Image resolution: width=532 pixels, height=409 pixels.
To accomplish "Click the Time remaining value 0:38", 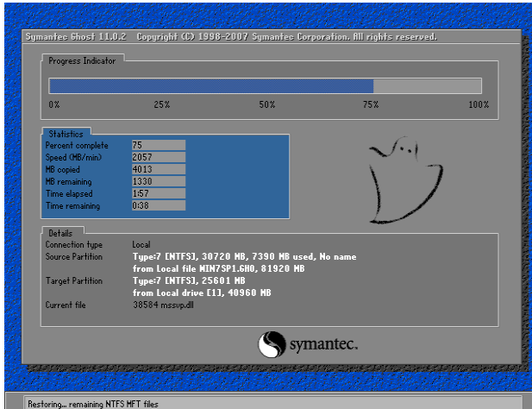I will point(158,205).
